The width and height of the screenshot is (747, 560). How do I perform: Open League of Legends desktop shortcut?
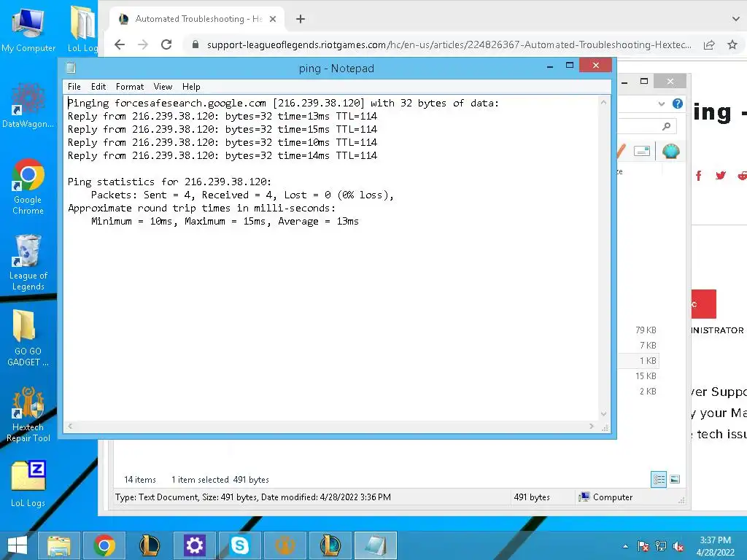(x=28, y=262)
